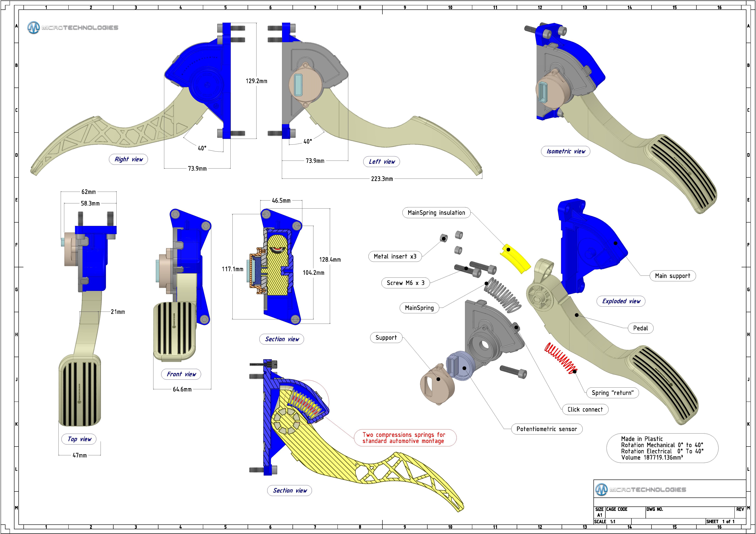Select the 'Right view' label

click(x=128, y=159)
